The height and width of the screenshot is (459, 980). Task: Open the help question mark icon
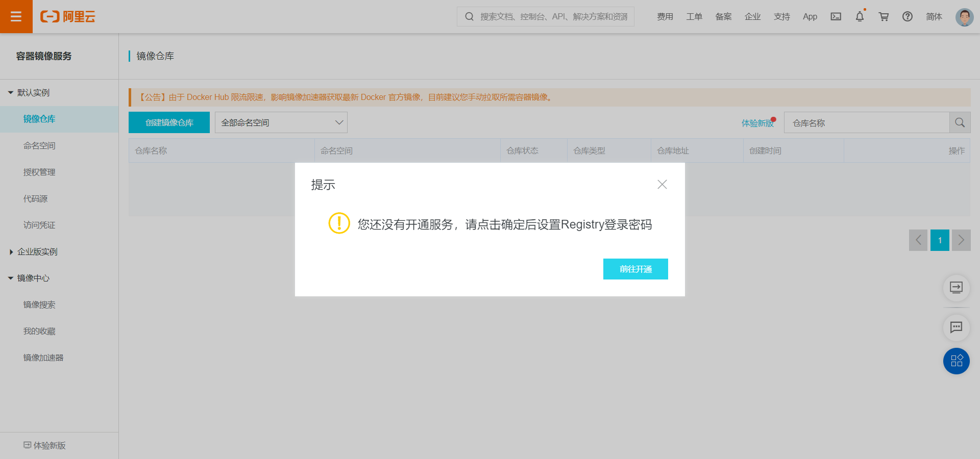pos(907,17)
